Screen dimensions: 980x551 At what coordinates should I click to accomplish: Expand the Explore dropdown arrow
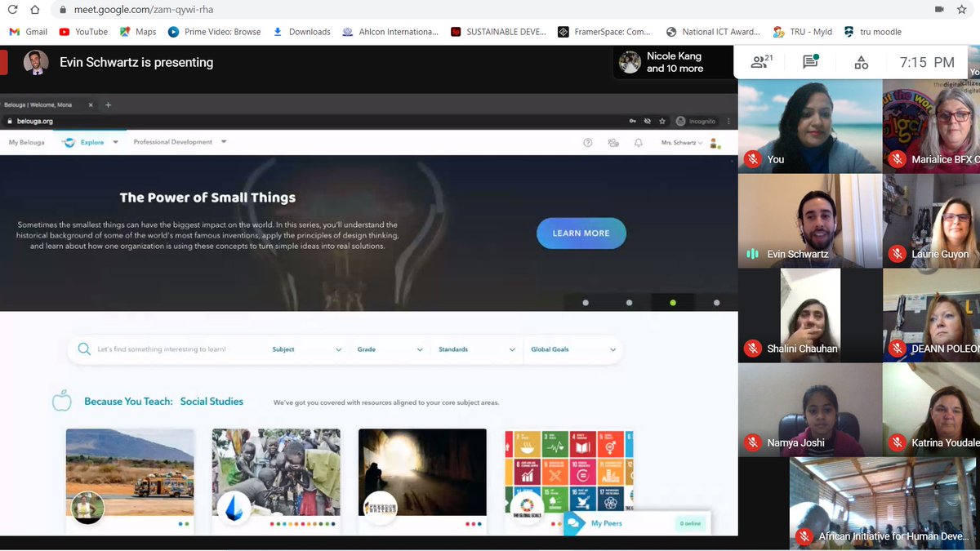click(115, 142)
